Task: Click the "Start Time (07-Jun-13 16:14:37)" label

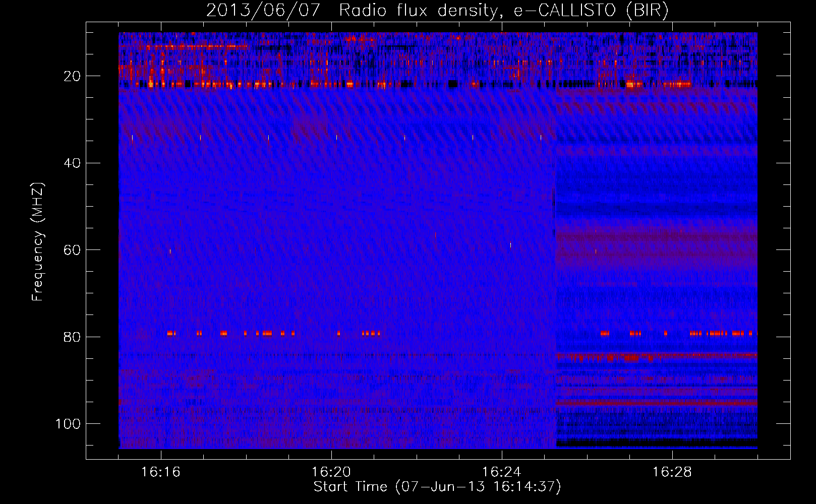Action: (437, 487)
